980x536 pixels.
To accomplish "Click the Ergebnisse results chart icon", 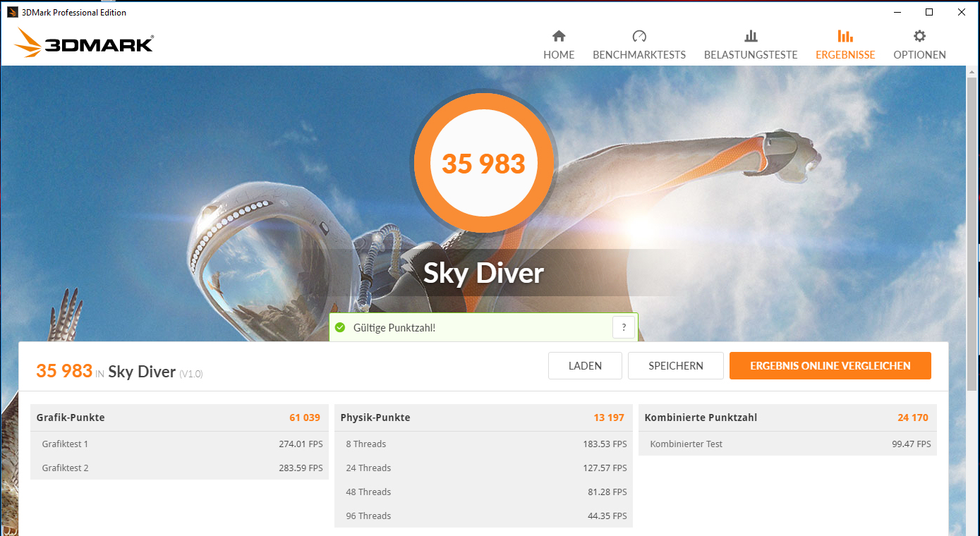I will (845, 36).
